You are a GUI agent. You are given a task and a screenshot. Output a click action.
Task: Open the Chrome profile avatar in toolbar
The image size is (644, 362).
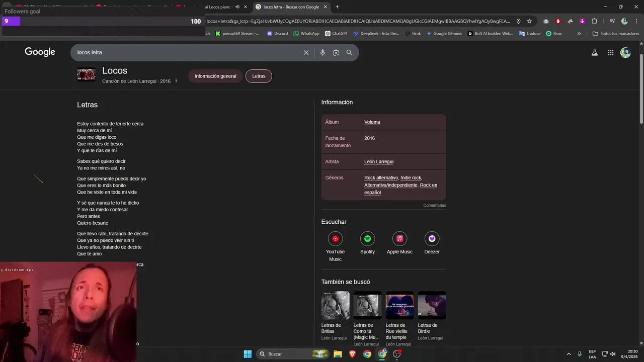(624, 21)
